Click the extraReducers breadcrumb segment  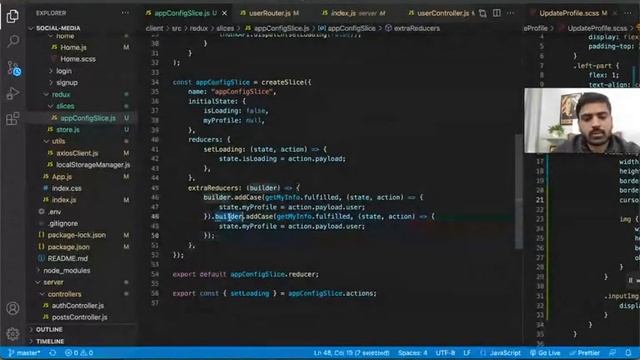pos(417,28)
